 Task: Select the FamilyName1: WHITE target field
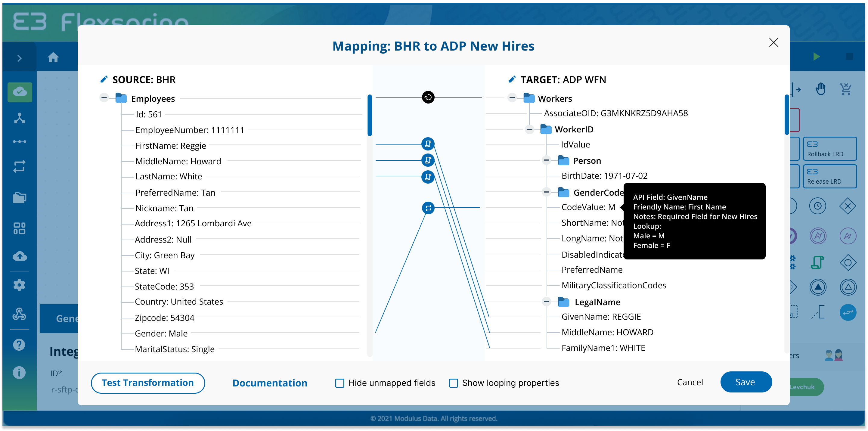pyautogui.click(x=603, y=348)
